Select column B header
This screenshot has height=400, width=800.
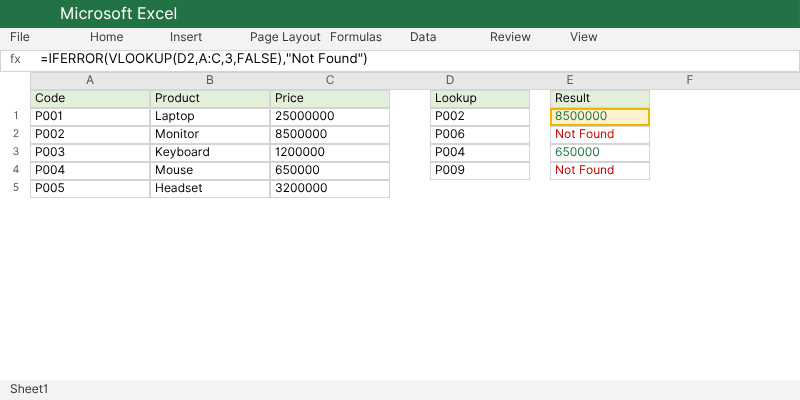pyautogui.click(x=210, y=80)
